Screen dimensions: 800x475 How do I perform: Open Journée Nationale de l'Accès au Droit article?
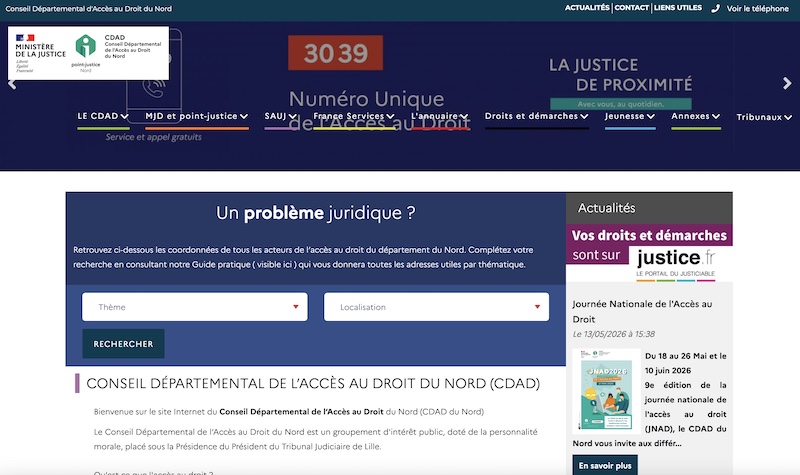(642, 311)
